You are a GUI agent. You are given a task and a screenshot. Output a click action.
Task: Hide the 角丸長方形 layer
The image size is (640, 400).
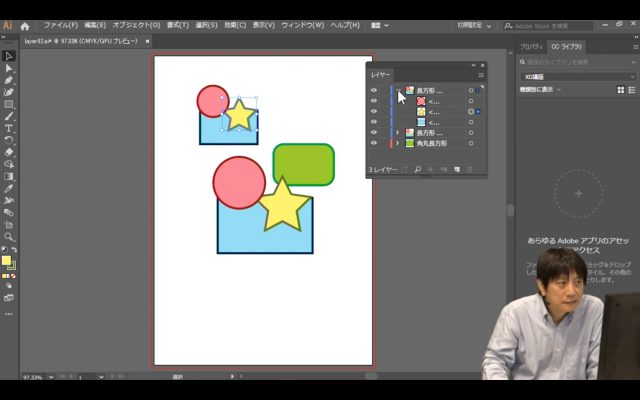click(x=374, y=143)
